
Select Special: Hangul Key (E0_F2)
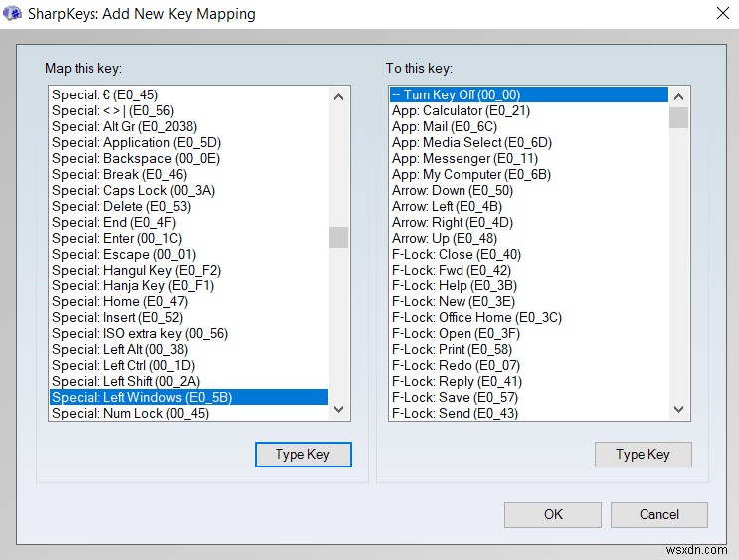click(x=189, y=271)
